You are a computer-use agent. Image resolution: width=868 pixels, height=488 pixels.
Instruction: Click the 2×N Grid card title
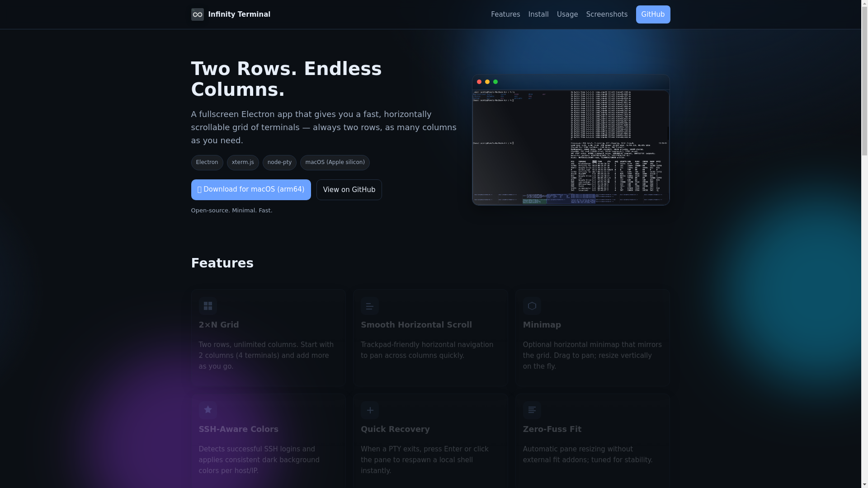[219, 325]
